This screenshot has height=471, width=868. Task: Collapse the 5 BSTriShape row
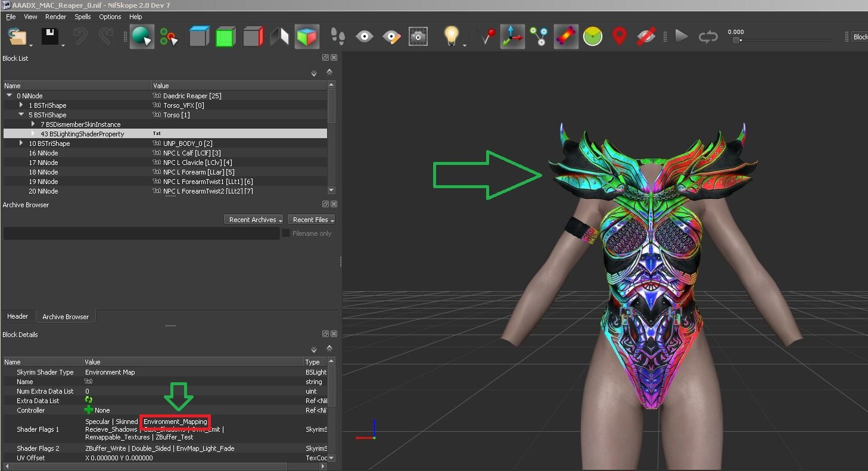(x=21, y=114)
